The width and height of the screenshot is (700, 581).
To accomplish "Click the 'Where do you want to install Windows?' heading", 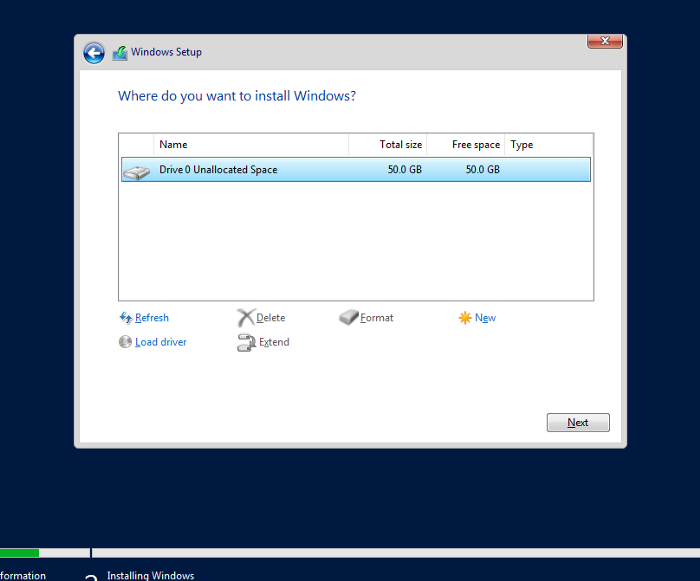I will [237, 96].
